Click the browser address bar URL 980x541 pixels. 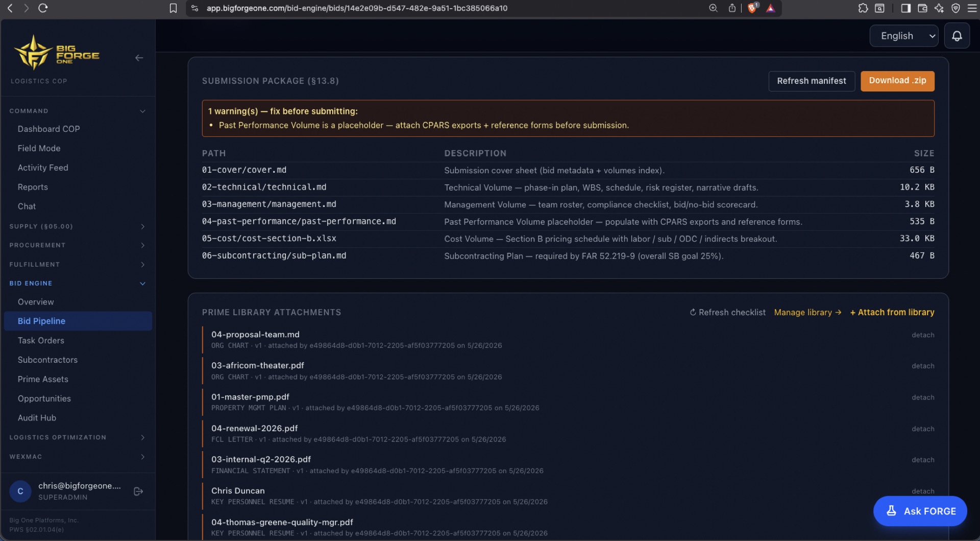tap(357, 8)
